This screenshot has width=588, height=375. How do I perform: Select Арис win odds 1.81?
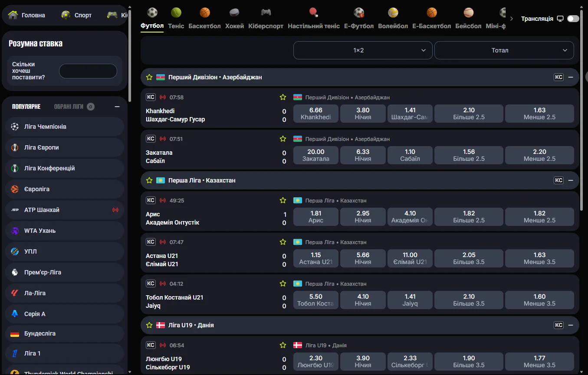(x=316, y=217)
